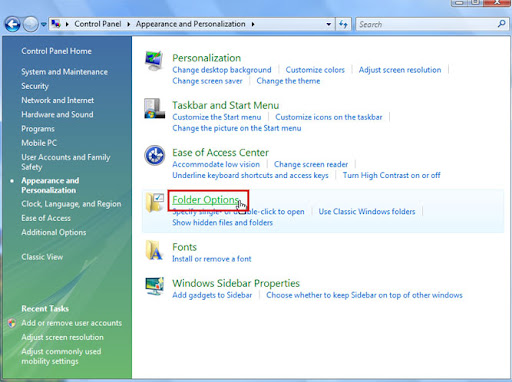
Task: Open Taskbar and Start Menu heading
Action: pyautogui.click(x=226, y=105)
